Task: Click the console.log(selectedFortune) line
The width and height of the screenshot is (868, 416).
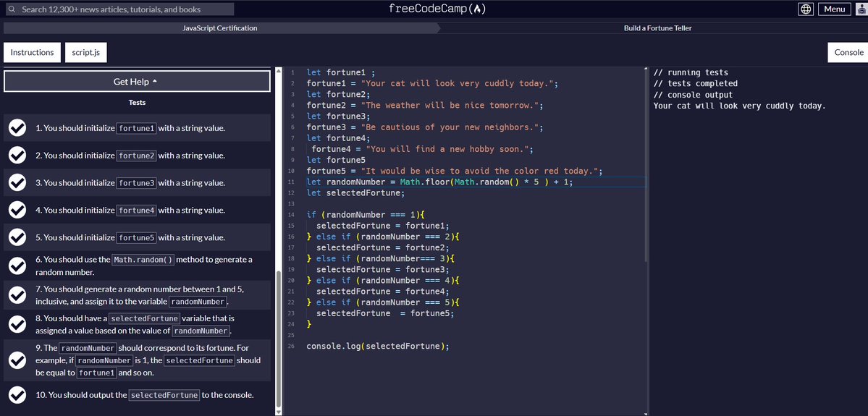Action: pos(378,347)
